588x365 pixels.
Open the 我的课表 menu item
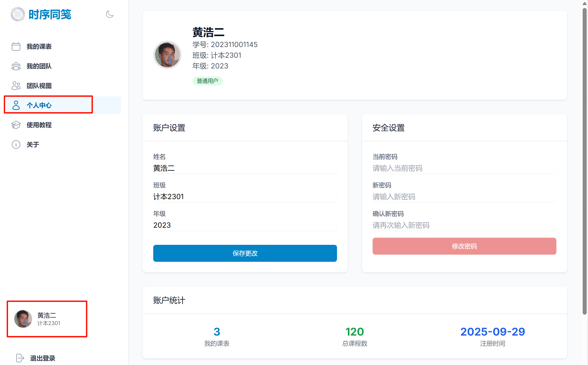point(39,46)
